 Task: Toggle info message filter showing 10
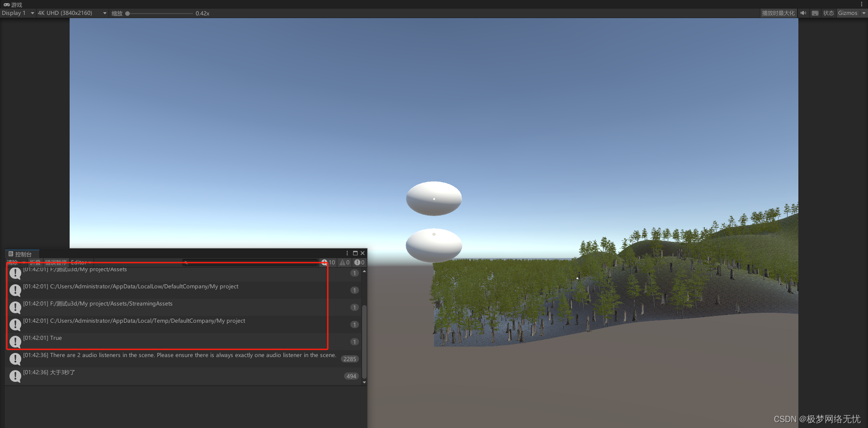(328, 263)
